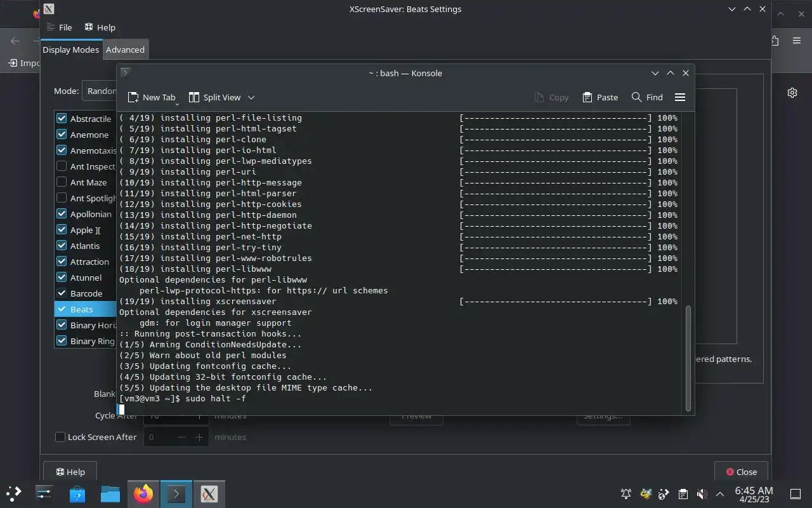This screenshot has width=812, height=508.
Task: Click the XScreenSaver window title icon
Action: coord(49,9)
